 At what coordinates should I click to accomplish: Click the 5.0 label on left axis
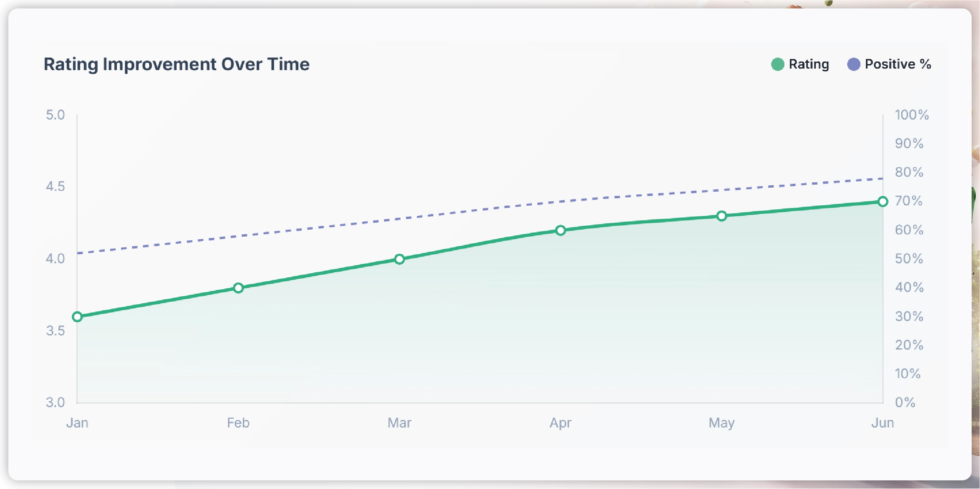[55, 115]
